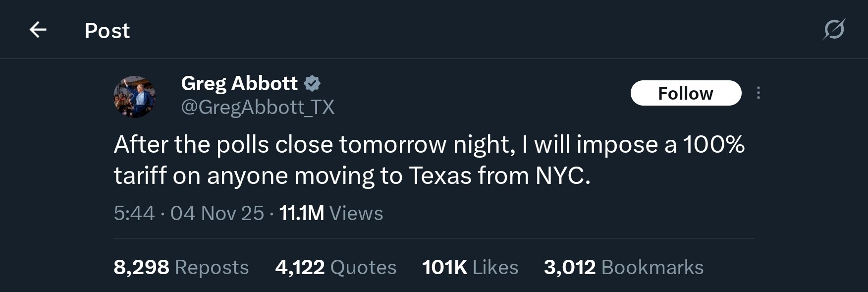Click the word "Likes" label
This screenshot has height=292, width=868.
(495, 268)
